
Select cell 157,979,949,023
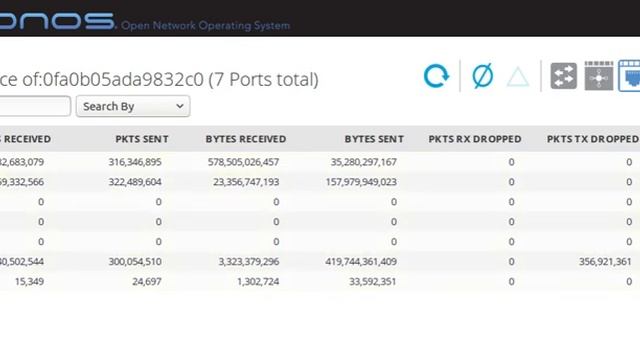click(x=361, y=182)
